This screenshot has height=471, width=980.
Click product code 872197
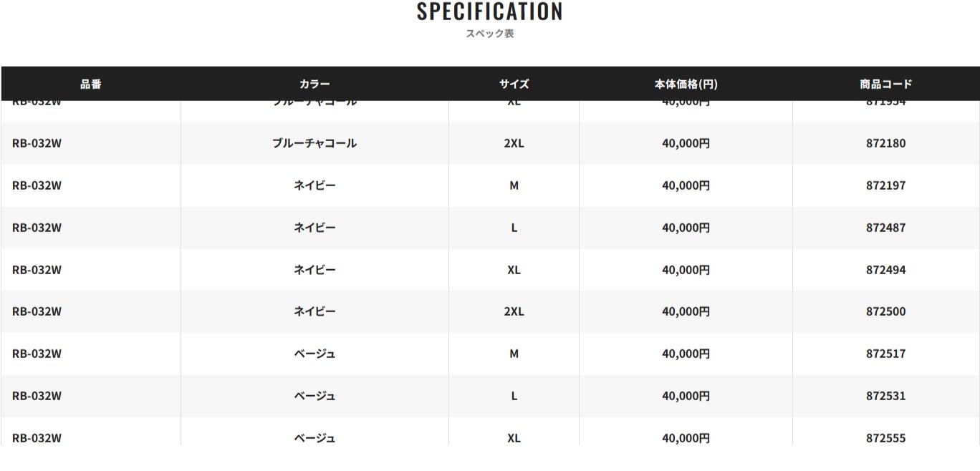[x=885, y=185]
